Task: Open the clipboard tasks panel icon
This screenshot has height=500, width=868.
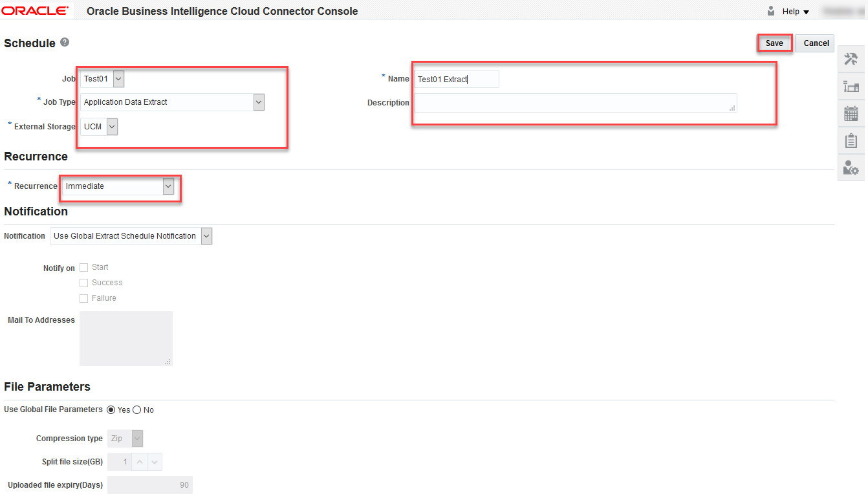Action: coord(851,141)
